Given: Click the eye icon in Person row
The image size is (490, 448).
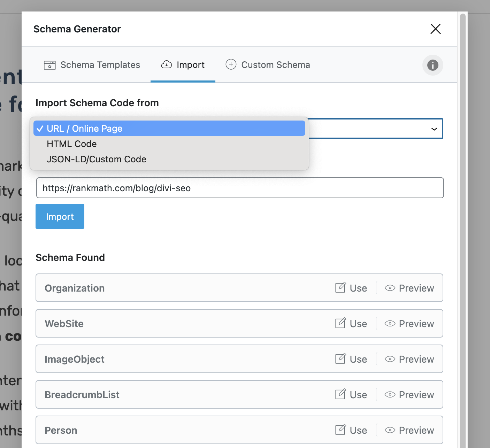Looking at the screenshot, I should tap(390, 430).
